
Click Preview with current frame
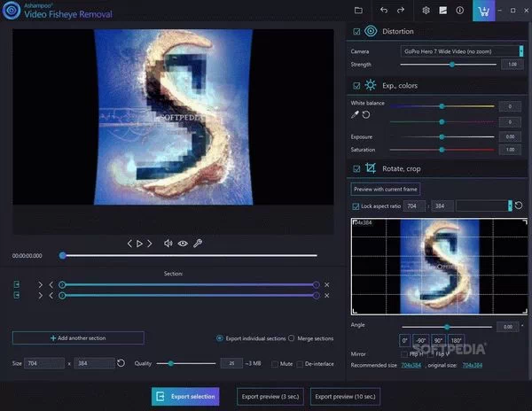(386, 189)
